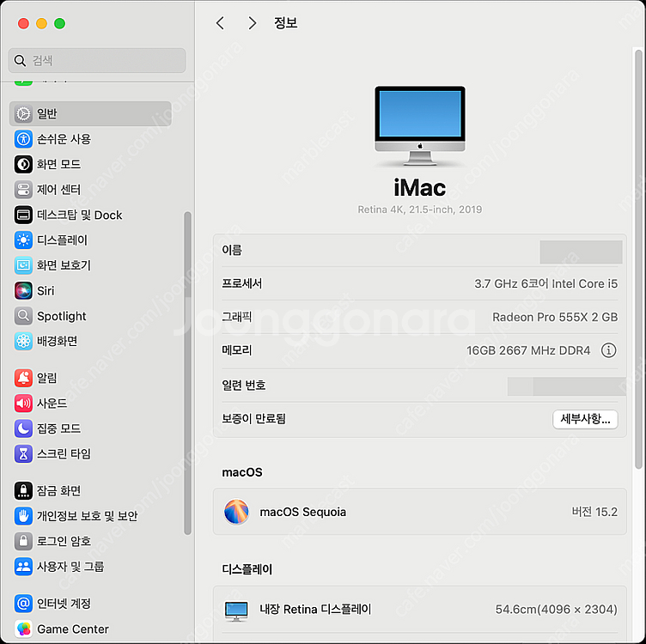Open 집중 모드 focus icon
Viewport: 646px width, 644px height.
click(x=23, y=428)
